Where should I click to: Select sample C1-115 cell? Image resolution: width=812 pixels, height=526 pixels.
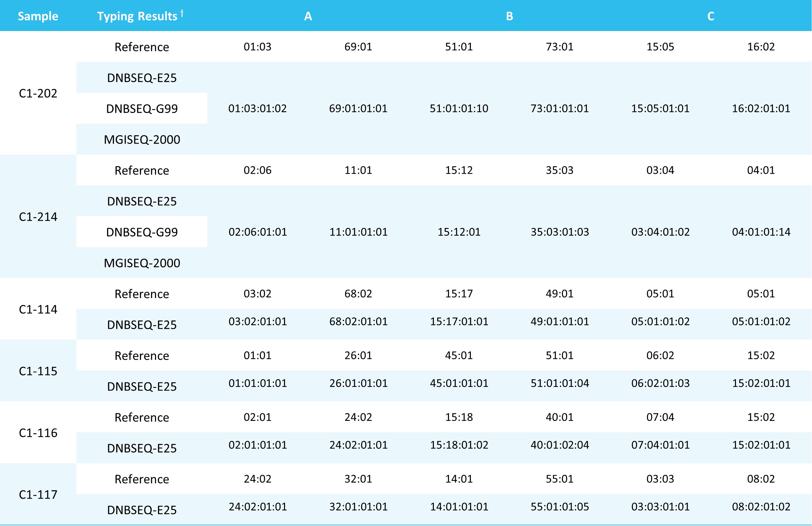[x=38, y=371]
